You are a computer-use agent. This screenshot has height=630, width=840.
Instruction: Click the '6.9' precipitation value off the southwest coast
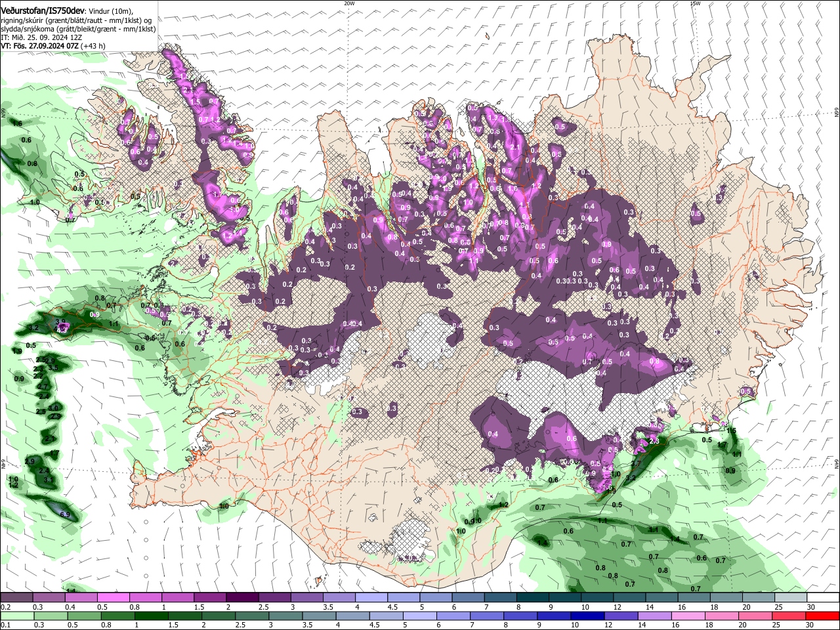click(65, 514)
